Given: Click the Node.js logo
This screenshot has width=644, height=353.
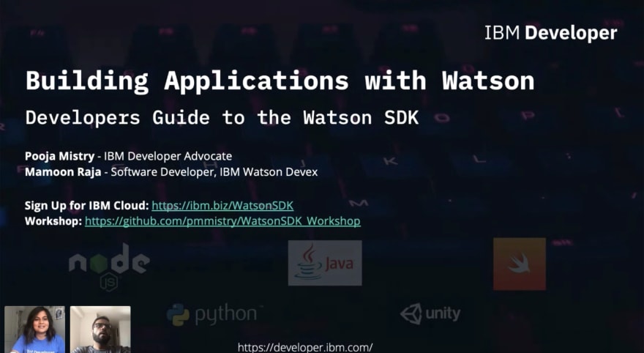Looking at the screenshot, I should coord(109,267).
